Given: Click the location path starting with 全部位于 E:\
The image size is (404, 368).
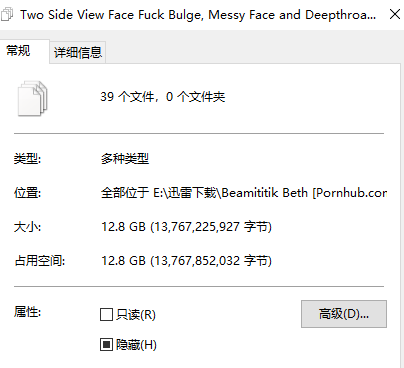Looking at the screenshot, I should pyautogui.click(x=244, y=193).
